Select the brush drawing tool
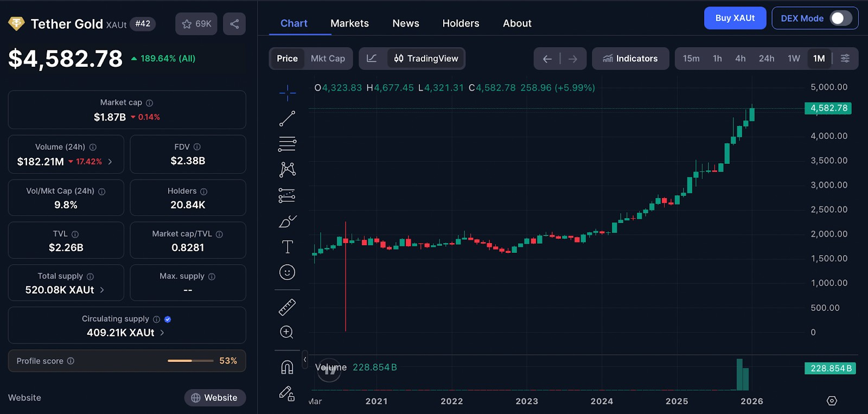 tap(287, 221)
